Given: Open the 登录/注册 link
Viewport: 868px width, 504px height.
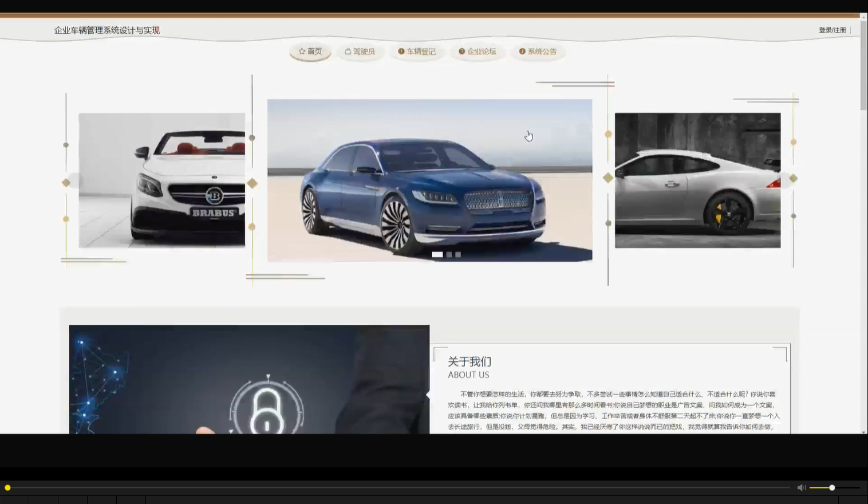Looking at the screenshot, I should 831,29.
